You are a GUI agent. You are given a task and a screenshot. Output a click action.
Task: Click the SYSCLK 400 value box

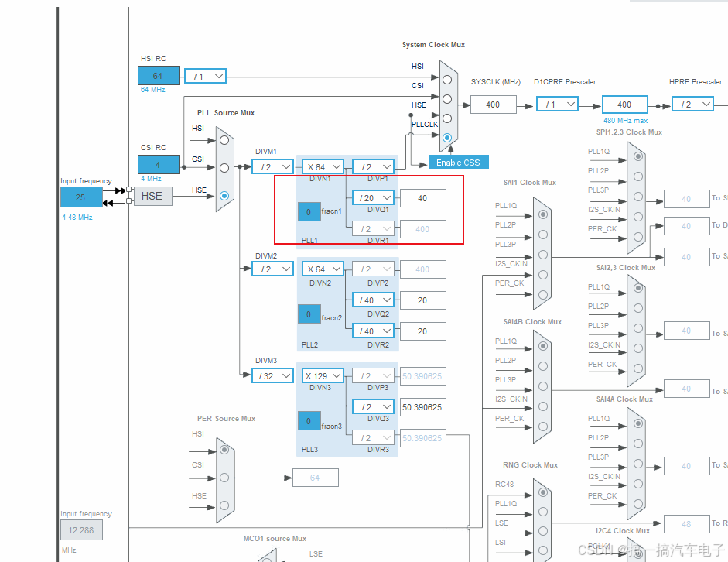pyautogui.click(x=493, y=105)
